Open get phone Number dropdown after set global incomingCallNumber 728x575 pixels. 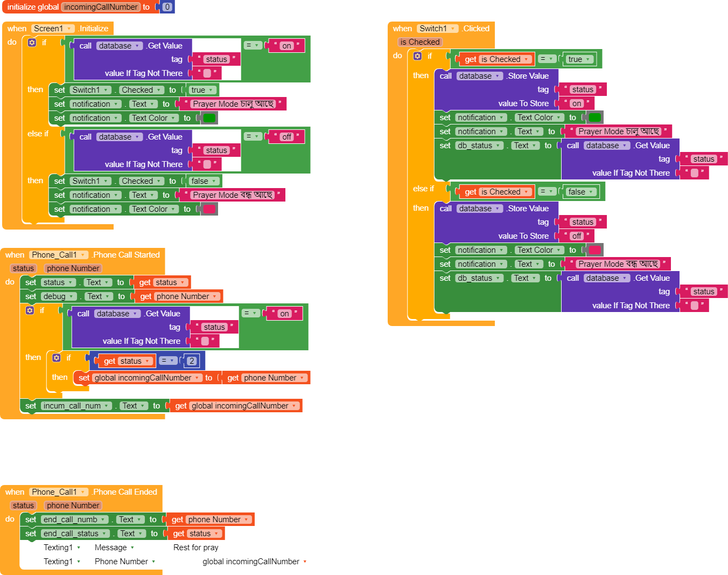275,378
